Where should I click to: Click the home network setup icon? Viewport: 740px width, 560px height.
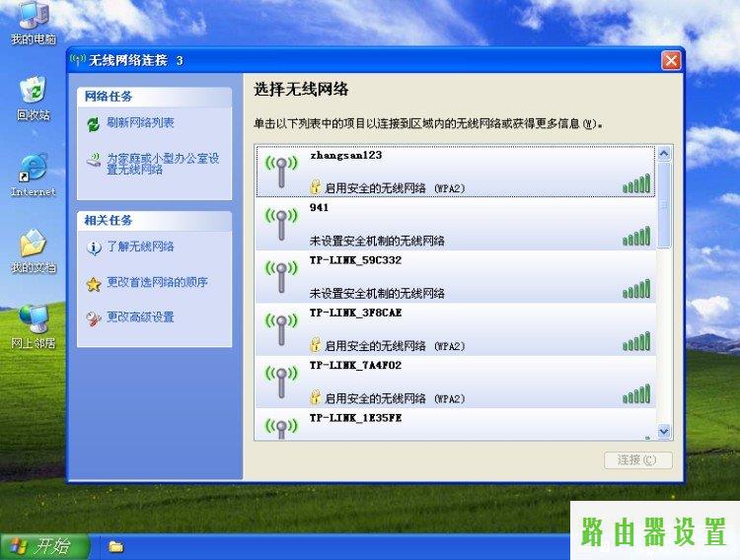[x=93, y=160]
